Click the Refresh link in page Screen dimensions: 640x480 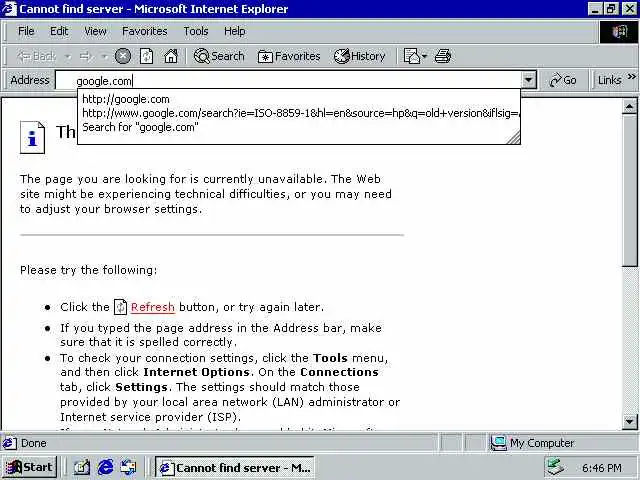pyautogui.click(x=153, y=307)
